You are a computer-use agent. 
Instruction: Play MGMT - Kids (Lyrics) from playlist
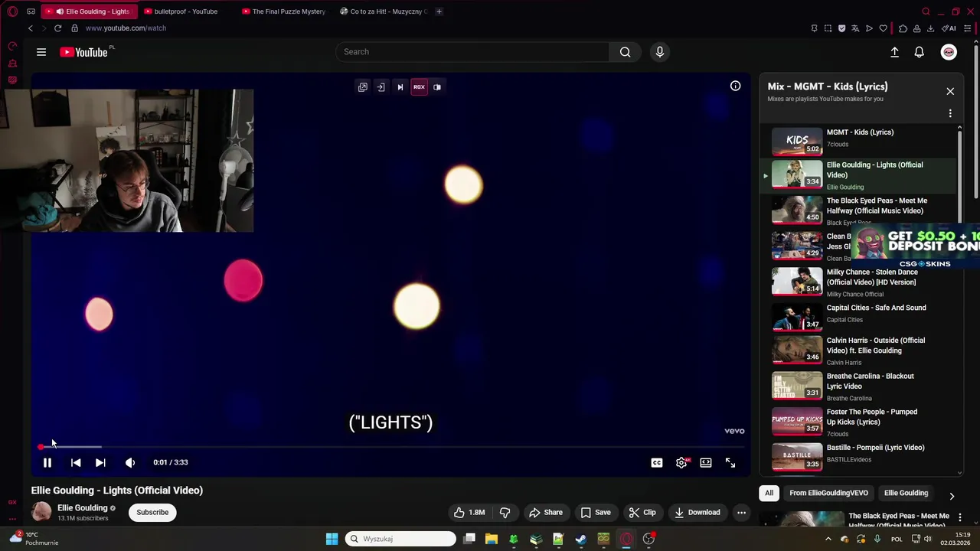pyautogui.click(x=857, y=141)
